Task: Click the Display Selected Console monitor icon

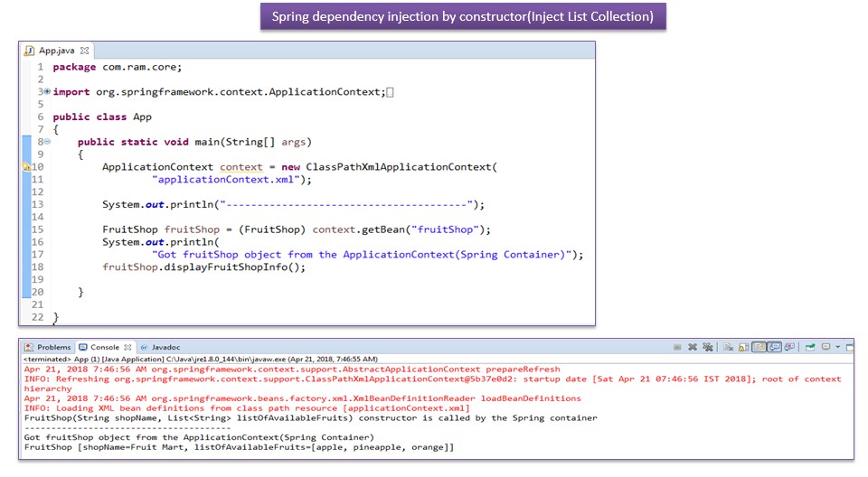Action: click(826, 346)
